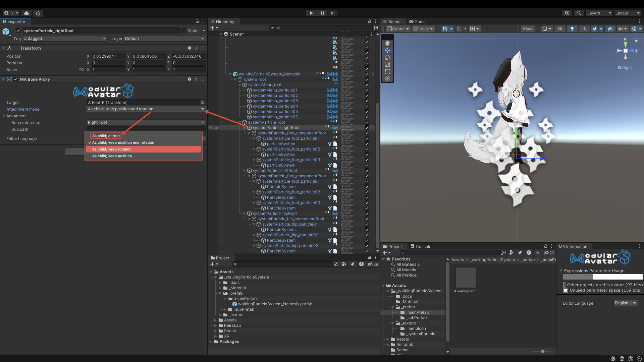The height and width of the screenshot is (362, 644).
Task: Select the Rect transform tool
Action: pyautogui.click(x=387, y=71)
